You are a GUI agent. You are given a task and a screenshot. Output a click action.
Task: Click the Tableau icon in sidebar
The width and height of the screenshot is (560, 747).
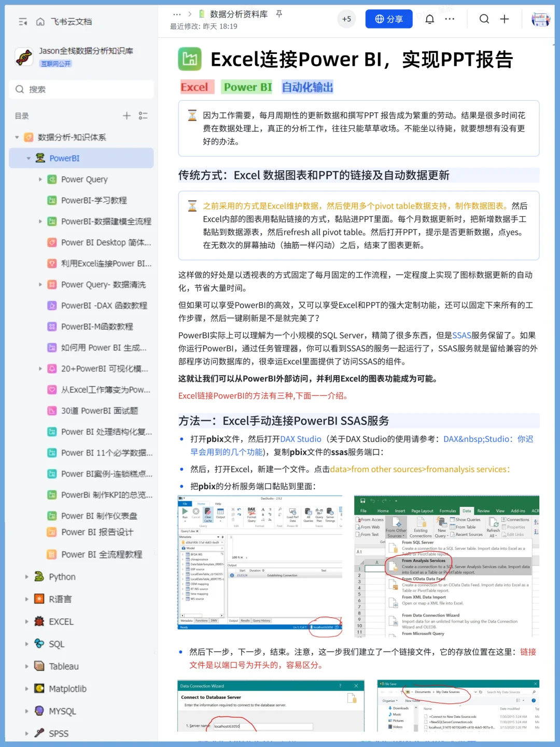[x=39, y=666]
